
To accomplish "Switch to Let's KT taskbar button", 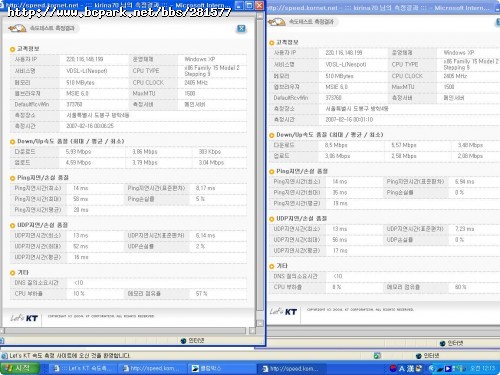I will coord(82,368).
